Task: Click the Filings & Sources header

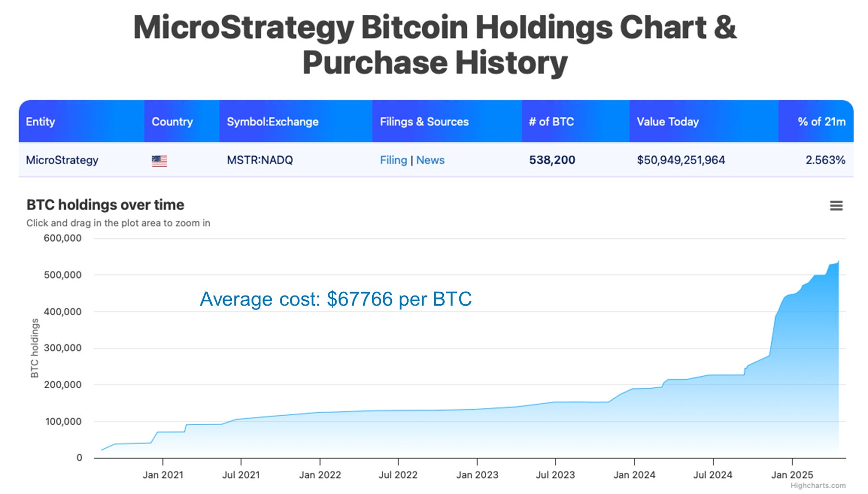Action: tap(424, 122)
